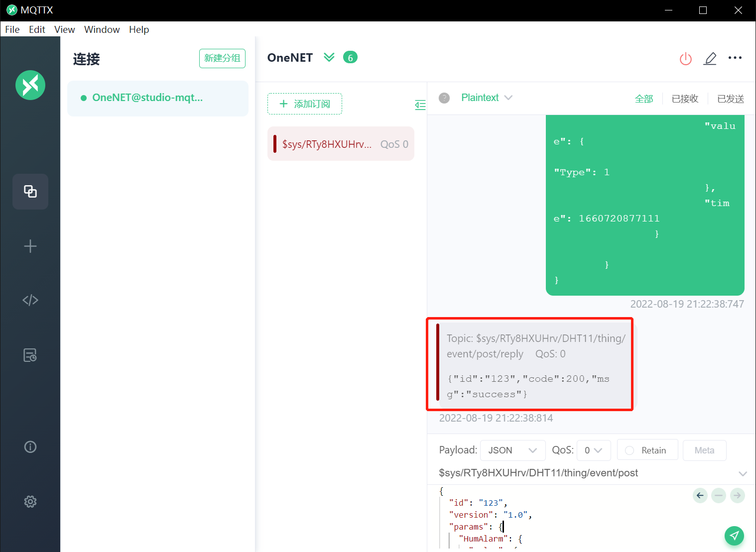Minimize the MQTTX window
This screenshot has height=552, width=756.
[x=669, y=10]
